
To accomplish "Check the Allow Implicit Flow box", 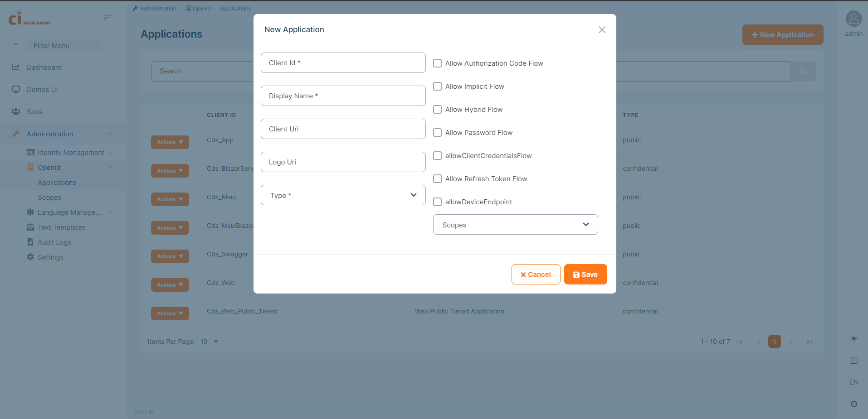I will [438, 87].
